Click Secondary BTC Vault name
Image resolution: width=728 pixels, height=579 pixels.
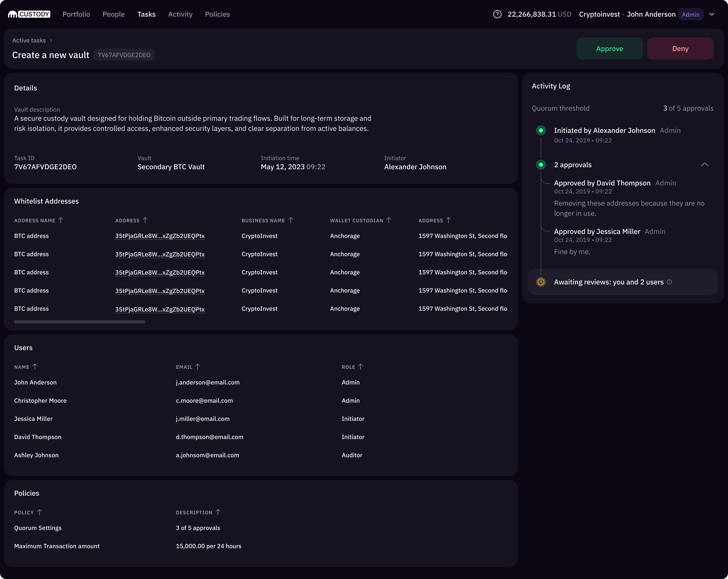[x=171, y=167]
